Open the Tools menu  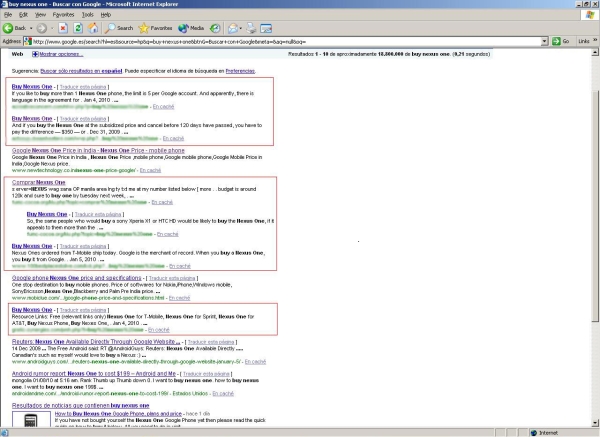pyautogui.click(x=88, y=15)
